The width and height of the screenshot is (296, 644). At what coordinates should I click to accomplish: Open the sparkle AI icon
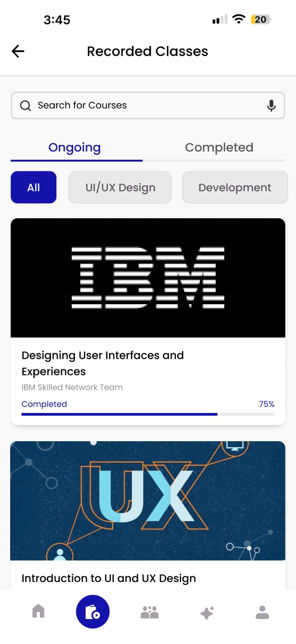point(207,613)
